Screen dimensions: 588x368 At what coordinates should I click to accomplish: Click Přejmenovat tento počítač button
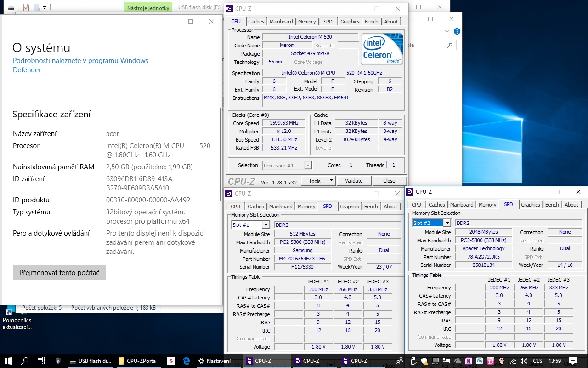pos(59,272)
